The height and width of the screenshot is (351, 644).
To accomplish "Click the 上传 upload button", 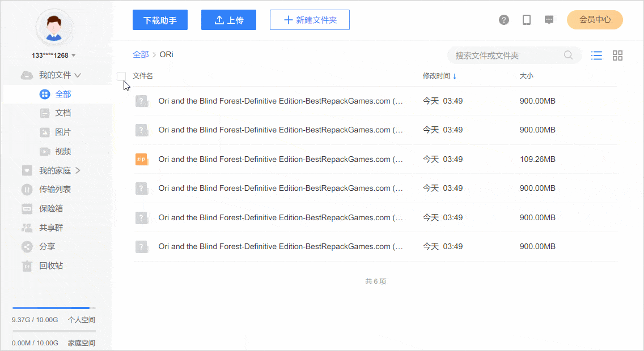I will click(x=228, y=20).
